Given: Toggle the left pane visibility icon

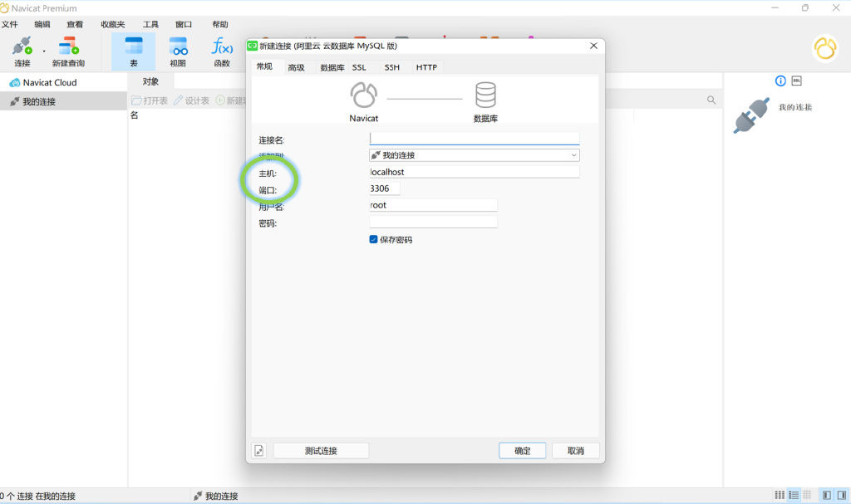Looking at the screenshot, I should (x=827, y=495).
